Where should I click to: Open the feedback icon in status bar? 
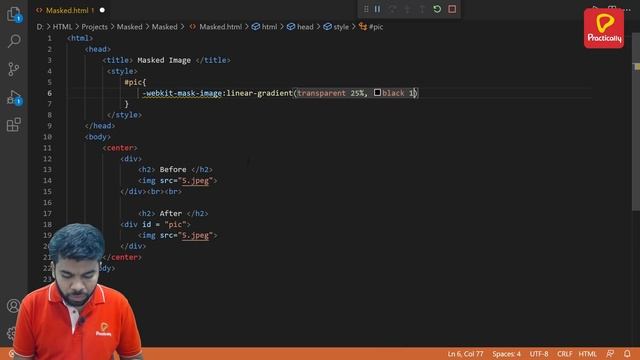point(610,354)
